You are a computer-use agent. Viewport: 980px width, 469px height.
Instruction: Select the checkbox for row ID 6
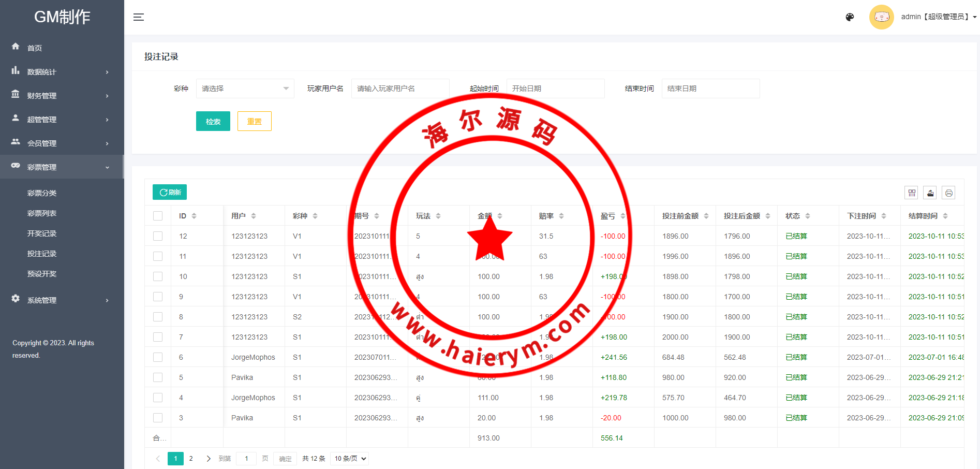click(158, 357)
